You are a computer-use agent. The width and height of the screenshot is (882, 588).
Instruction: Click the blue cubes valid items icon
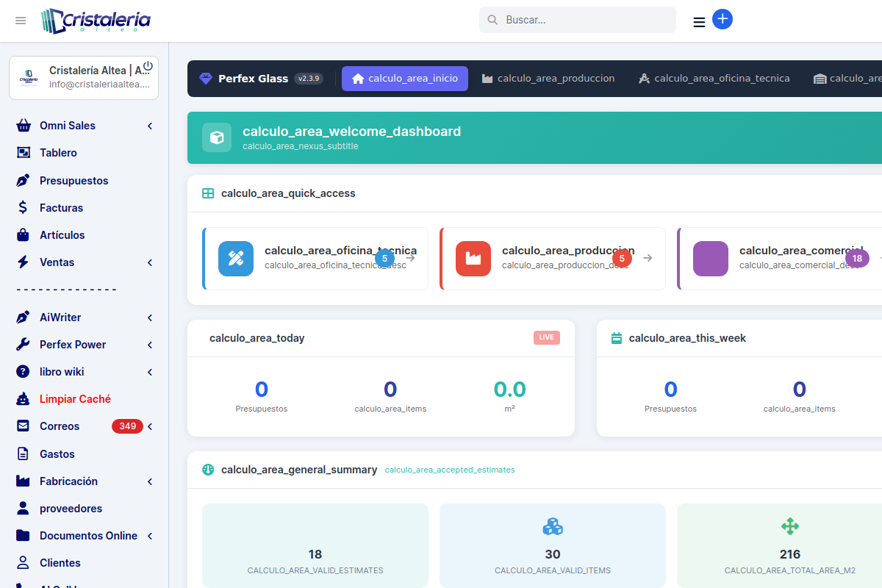pyautogui.click(x=552, y=526)
